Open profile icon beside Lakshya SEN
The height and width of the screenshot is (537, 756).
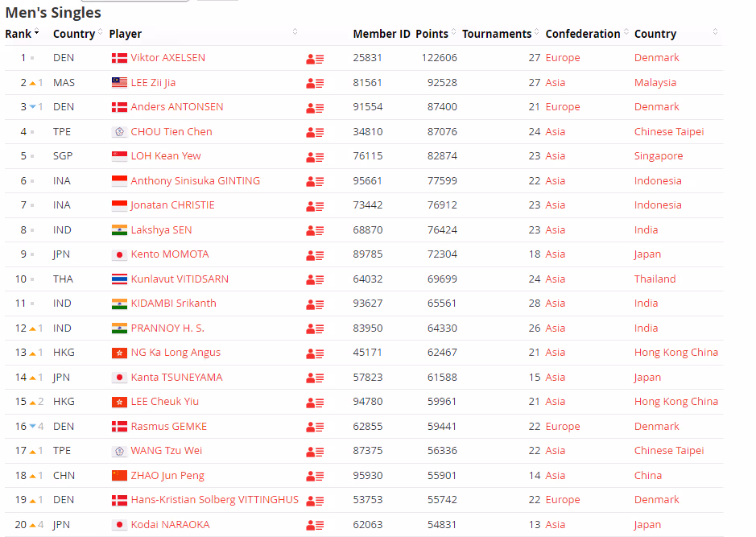pyautogui.click(x=315, y=230)
